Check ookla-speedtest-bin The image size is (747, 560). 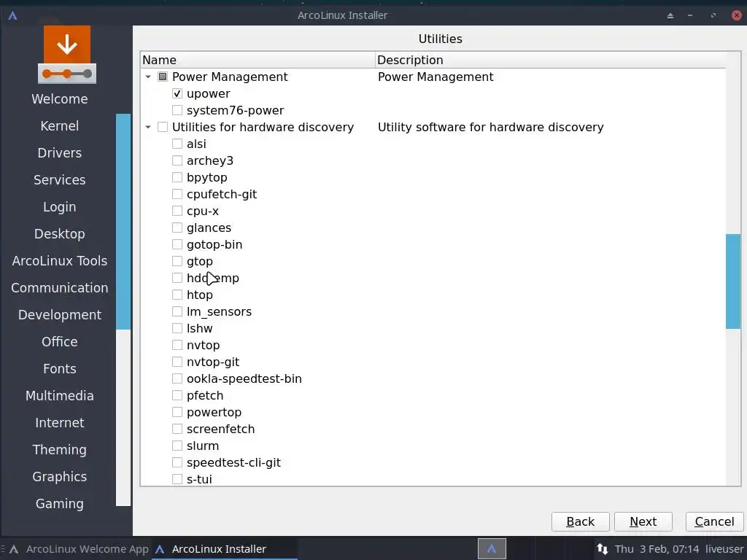(177, 378)
